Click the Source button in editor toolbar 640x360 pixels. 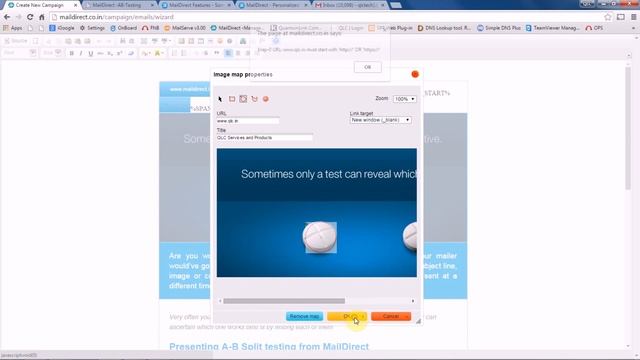(16, 41)
